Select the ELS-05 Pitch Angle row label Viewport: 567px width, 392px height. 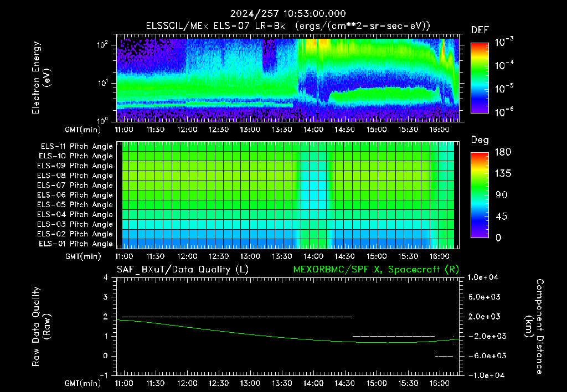75,205
